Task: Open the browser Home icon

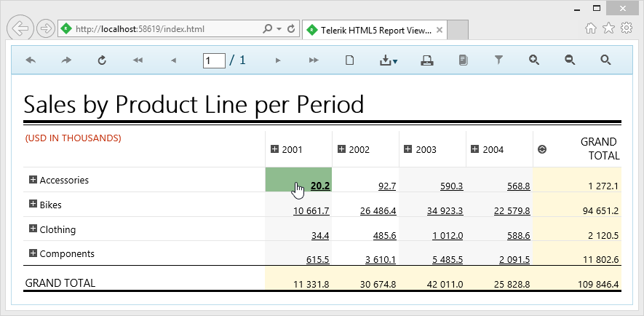Action: [x=591, y=28]
